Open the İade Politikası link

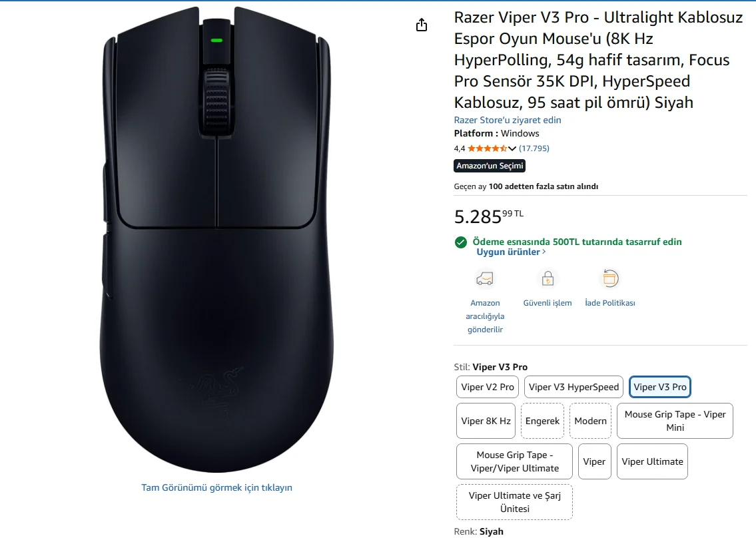pos(609,303)
